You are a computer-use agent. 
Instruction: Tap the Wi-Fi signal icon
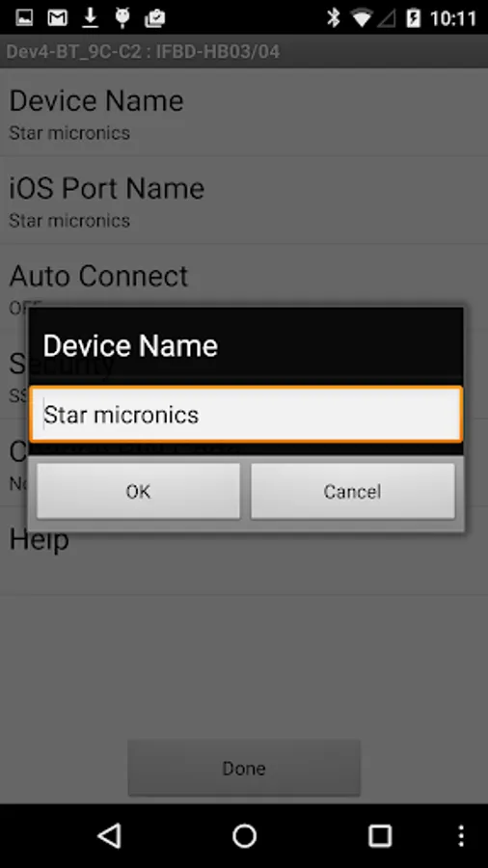point(362,18)
